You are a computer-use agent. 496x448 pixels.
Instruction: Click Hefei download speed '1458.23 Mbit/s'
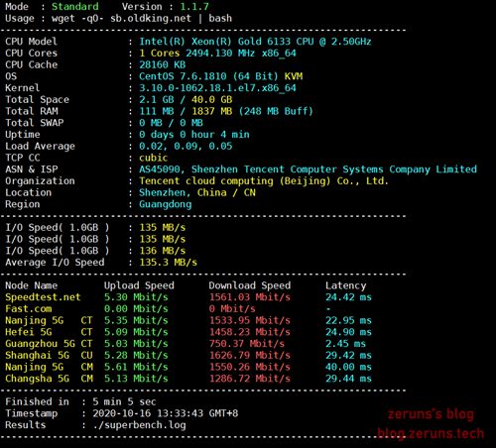[x=250, y=332]
